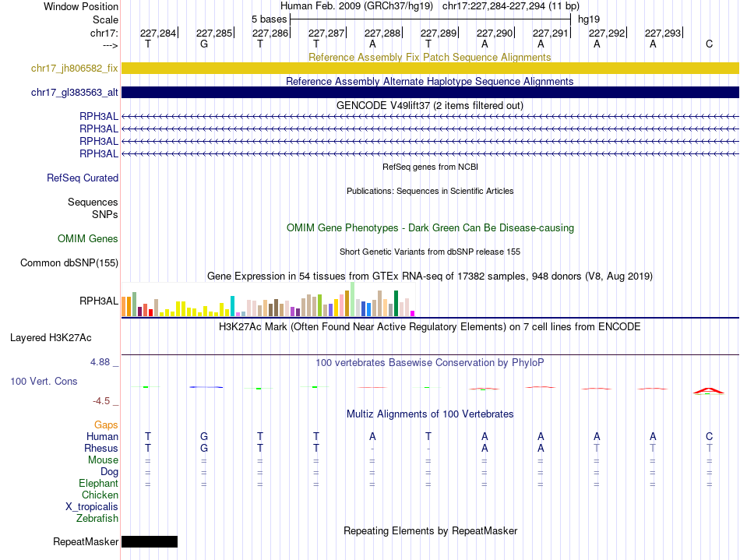Click the sequence direction arrow '--->'

111,45
